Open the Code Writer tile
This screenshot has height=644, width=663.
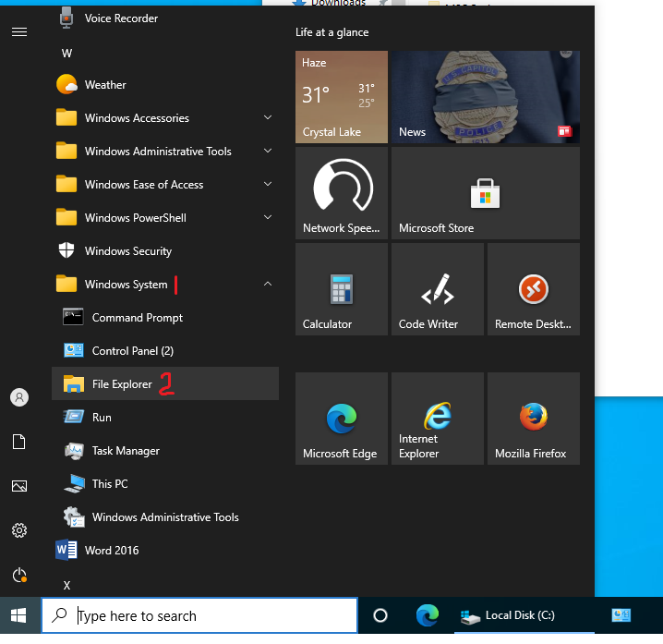coord(438,289)
